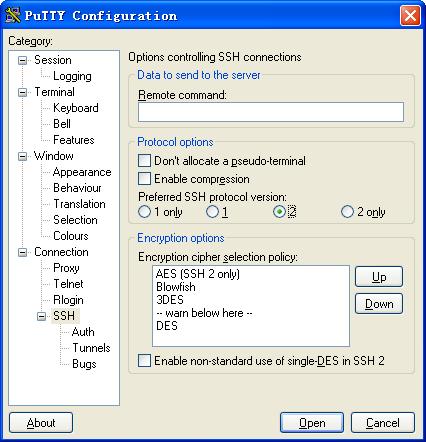Image resolution: width=426 pixels, height=442 pixels.
Task: Collapse the Terminal tree node
Action: pyautogui.click(x=22, y=92)
